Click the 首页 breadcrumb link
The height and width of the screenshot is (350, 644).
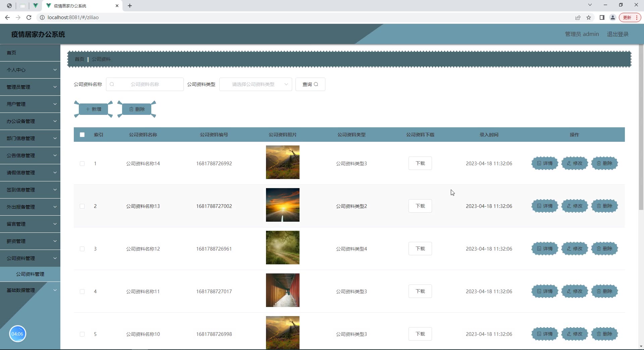tap(79, 59)
